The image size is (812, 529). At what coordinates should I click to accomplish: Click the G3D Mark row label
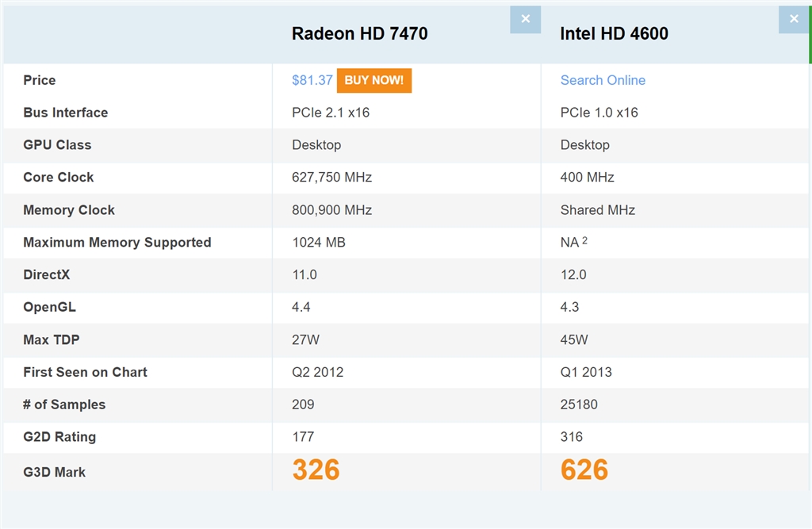click(x=55, y=472)
